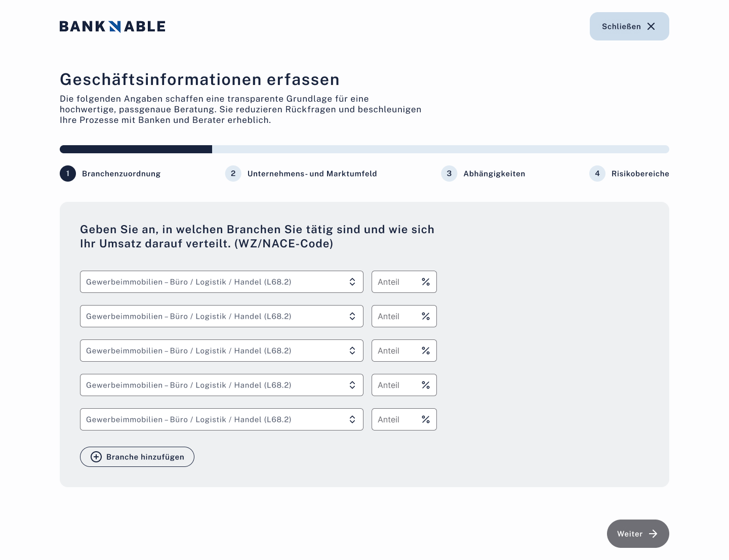
Task: Click step number 1 circle
Action: pos(68,174)
